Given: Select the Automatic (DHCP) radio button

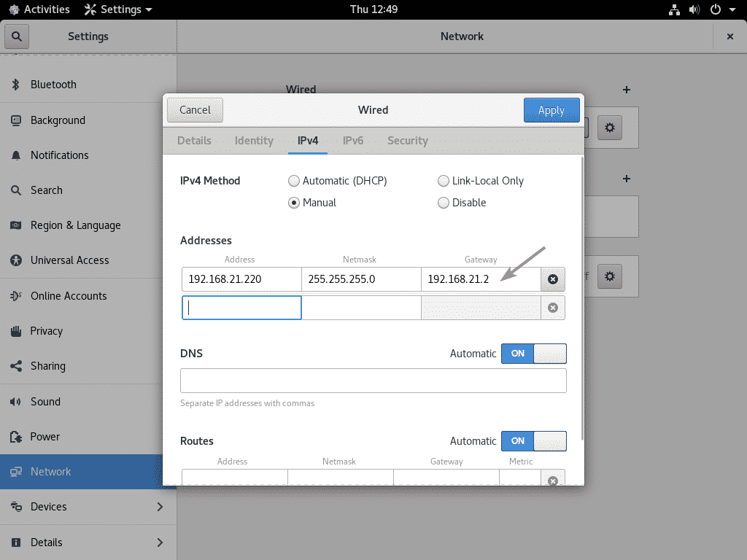Looking at the screenshot, I should pos(294,181).
